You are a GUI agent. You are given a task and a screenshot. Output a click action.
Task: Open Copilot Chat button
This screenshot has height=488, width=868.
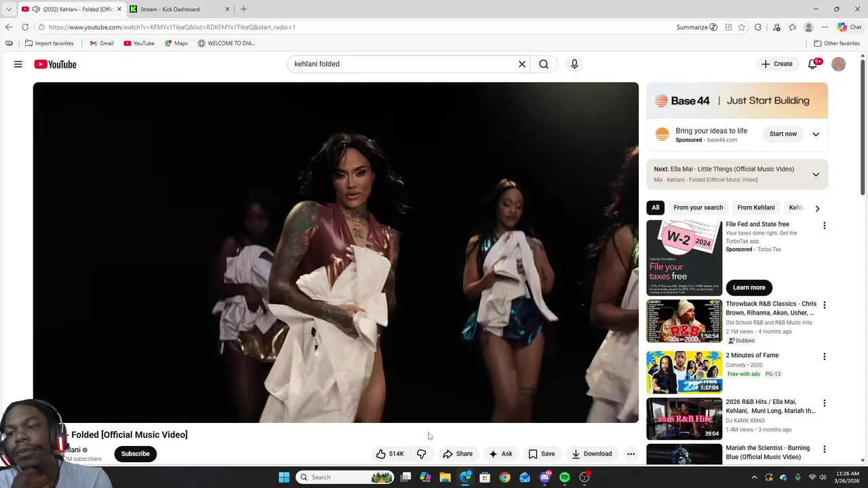(x=849, y=27)
